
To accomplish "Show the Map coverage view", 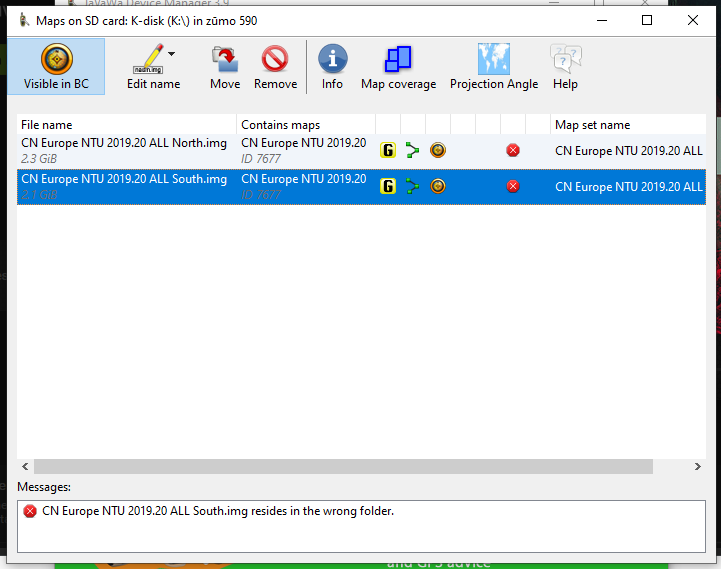I will tap(398, 67).
